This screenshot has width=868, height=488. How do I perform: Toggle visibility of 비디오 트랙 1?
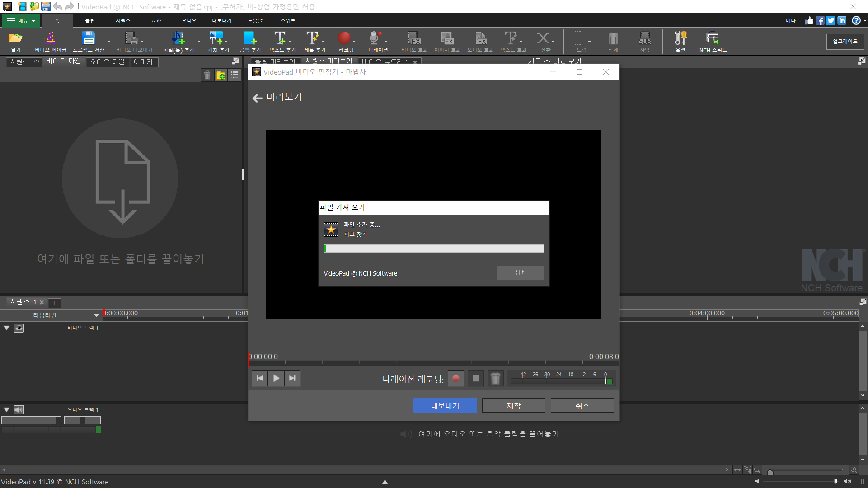click(19, 328)
